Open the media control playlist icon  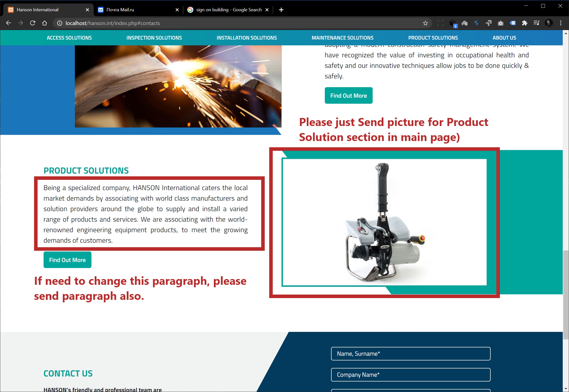536,23
